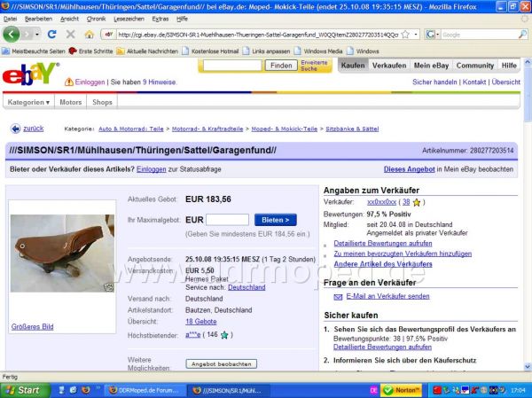Viewport: 532px width, 398px height.
Task: Open Aktuelle Nachrichten bookmark
Action: pyautogui.click(x=147, y=51)
